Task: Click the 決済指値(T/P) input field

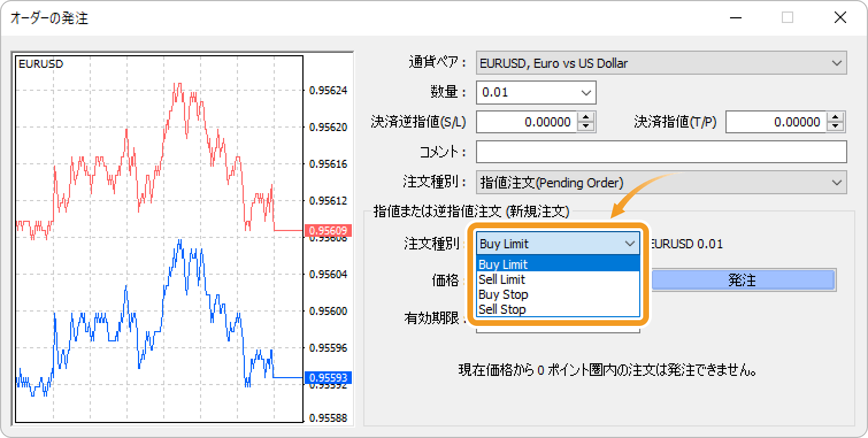Action: (x=776, y=122)
